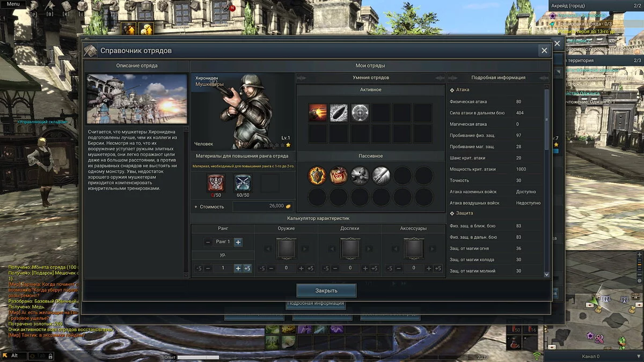Viewport: 644px width, 362px height.
Task: Click the Аксессуары equipment slot
Action: point(414,248)
